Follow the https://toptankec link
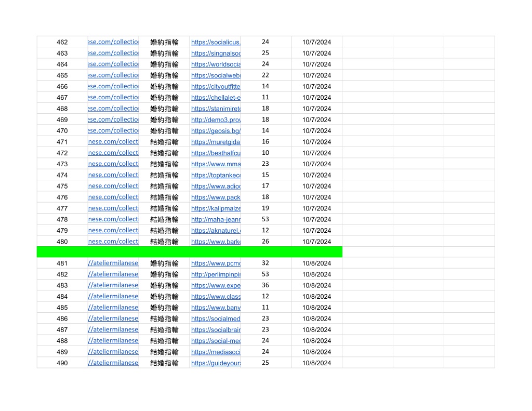532x411 pixels. tap(216, 175)
